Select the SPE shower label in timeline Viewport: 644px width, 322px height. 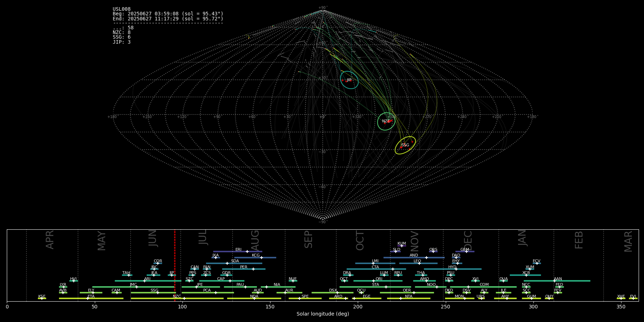305,297
